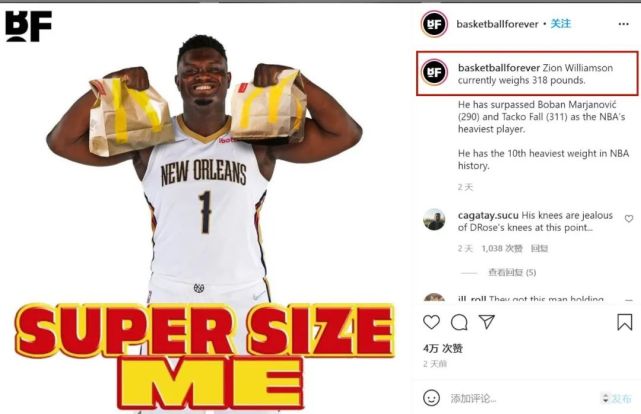Screen dimensions: 641x414
Task: Share post via paper plane icon
Action: coord(487,322)
